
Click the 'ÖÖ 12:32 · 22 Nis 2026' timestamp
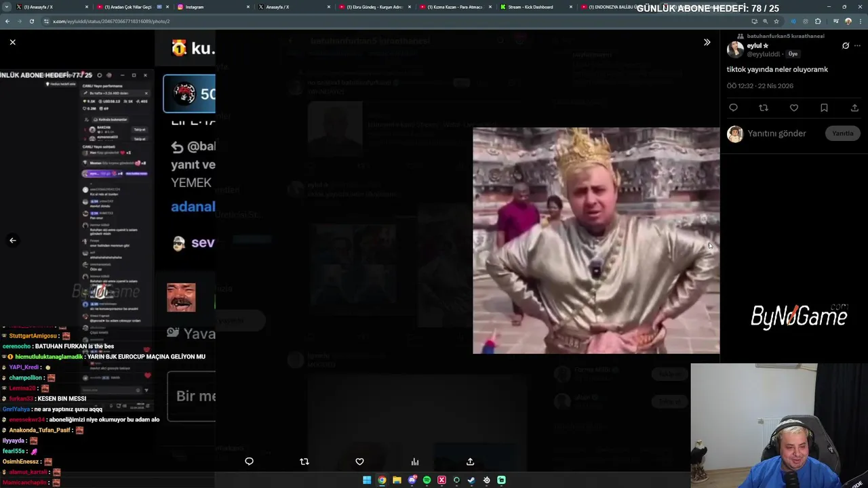coord(759,86)
